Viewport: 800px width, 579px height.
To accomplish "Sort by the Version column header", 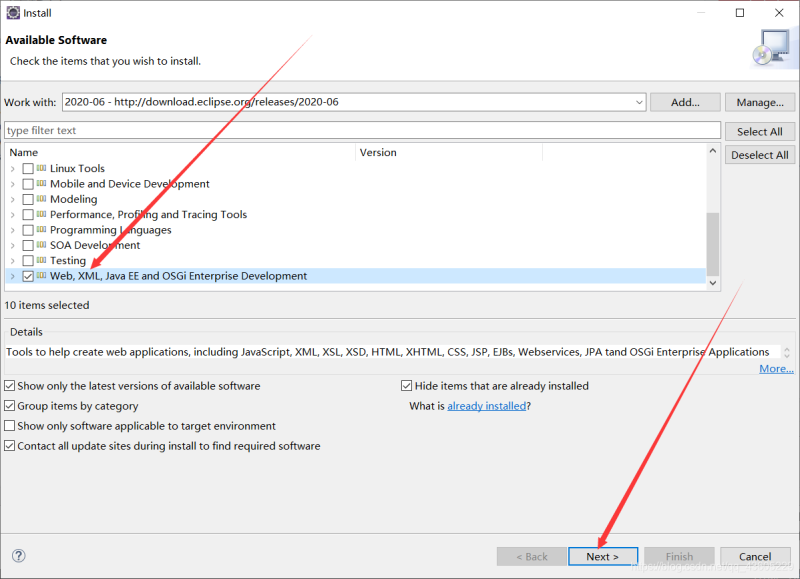I will point(449,153).
